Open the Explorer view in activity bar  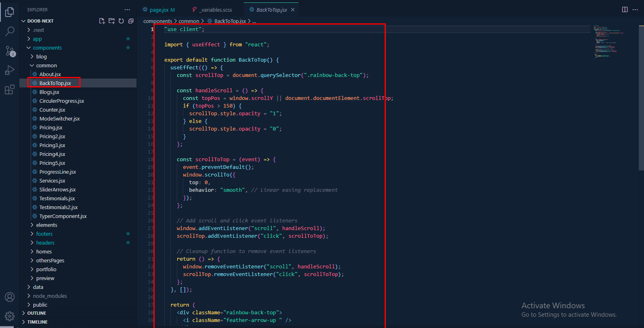(10, 12)
